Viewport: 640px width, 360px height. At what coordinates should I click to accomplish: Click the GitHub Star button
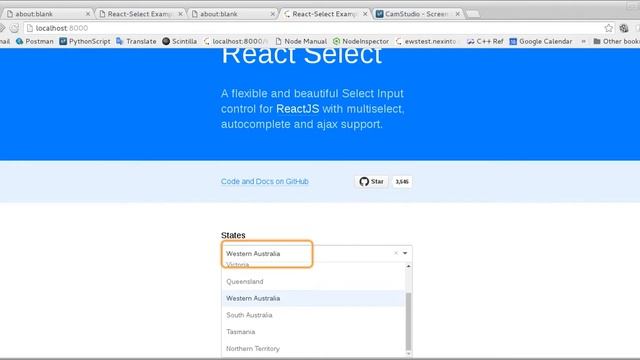(x=371, y=182)
